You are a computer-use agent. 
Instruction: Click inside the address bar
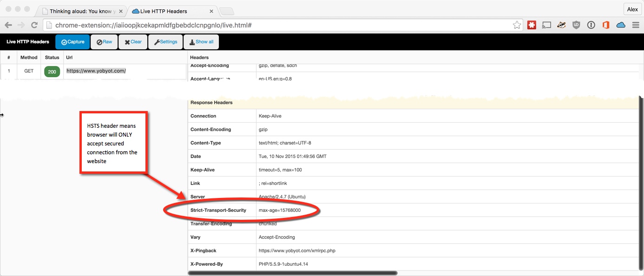click(x=279, y=26)
